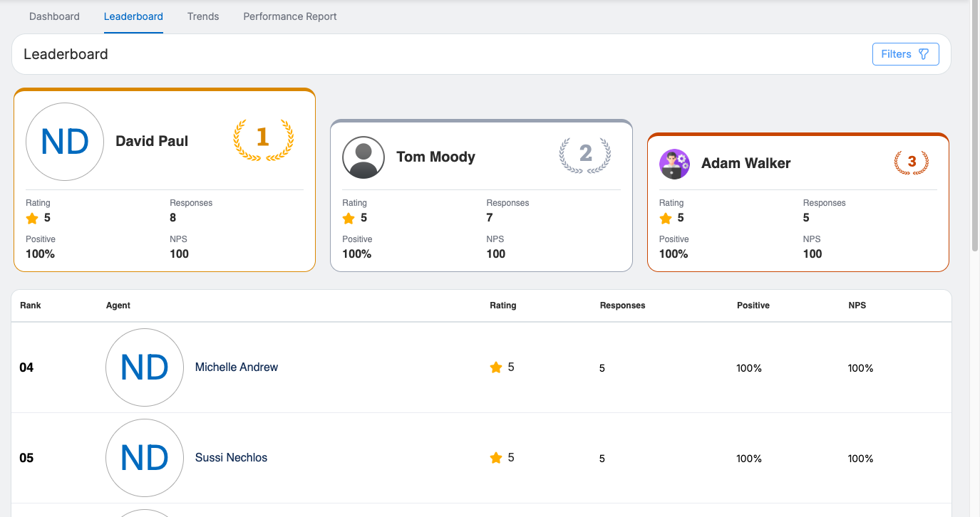Image resolution: width=980 pixels, height=517 pixels.
Task: Click the gold rank 1 laurel badge
Action: pyautogui.click(x=263, y=140)
